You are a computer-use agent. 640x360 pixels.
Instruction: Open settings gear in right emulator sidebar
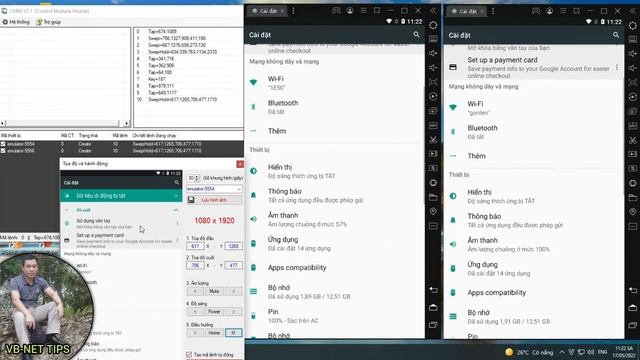pyautogui.click(x=633, y=25)
